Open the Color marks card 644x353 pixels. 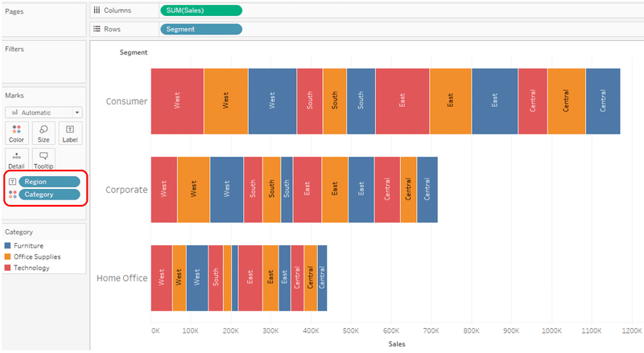click(16, 133)
